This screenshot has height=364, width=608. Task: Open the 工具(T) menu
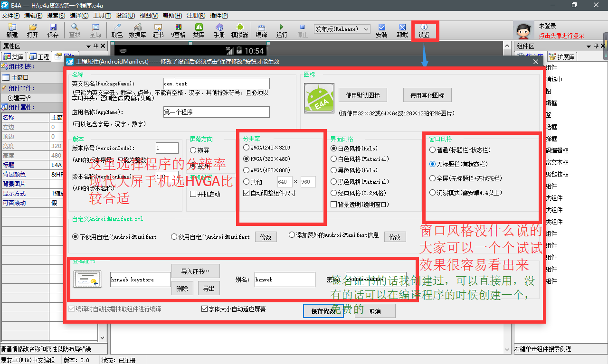coord(102,16)
